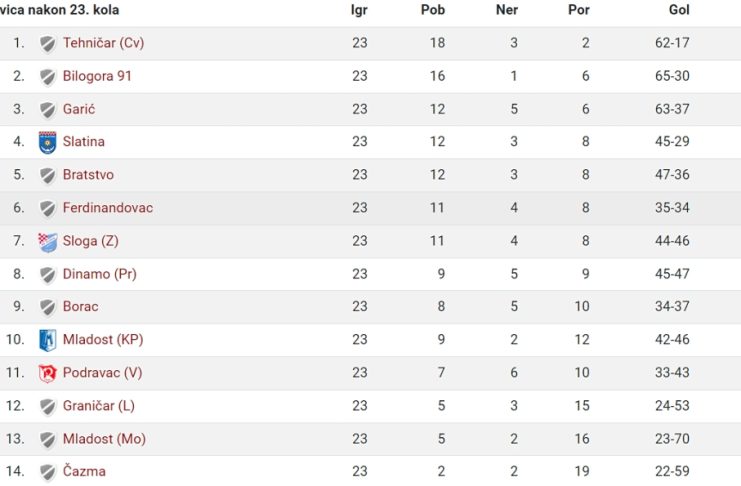741x486 pixels.
Task: Click the Pob column header
Action: 433,10
